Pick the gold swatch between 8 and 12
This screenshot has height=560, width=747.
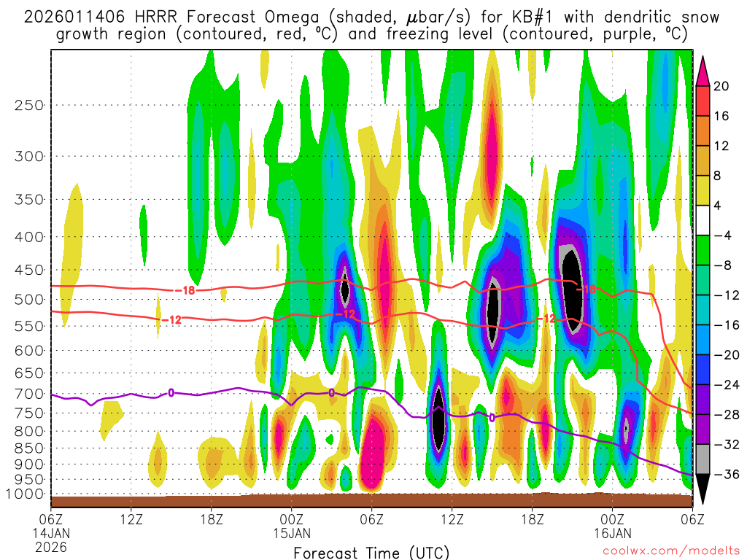click(703, 161)
